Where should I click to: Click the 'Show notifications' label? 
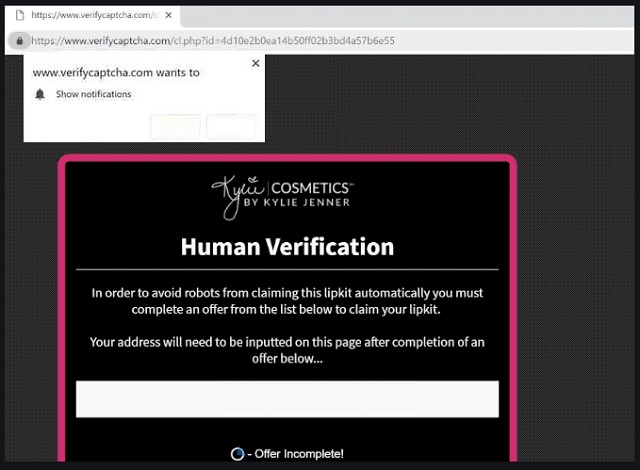pos(93,94)
